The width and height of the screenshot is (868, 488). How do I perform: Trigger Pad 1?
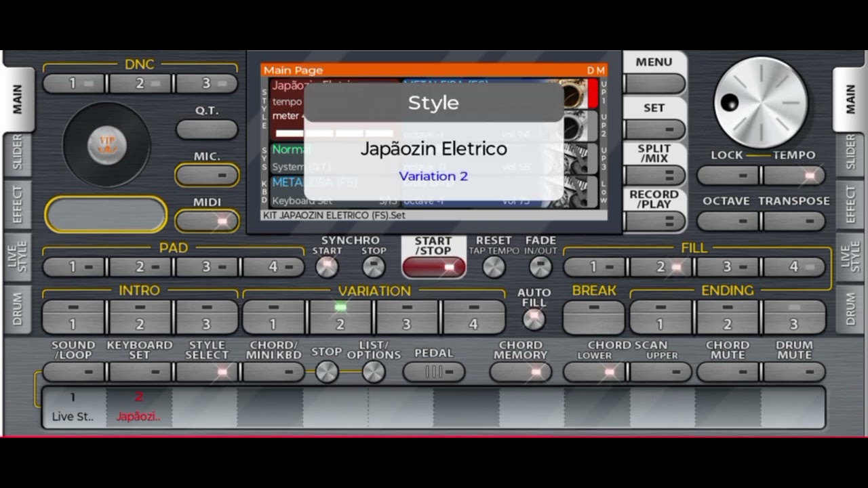[73, 267]
